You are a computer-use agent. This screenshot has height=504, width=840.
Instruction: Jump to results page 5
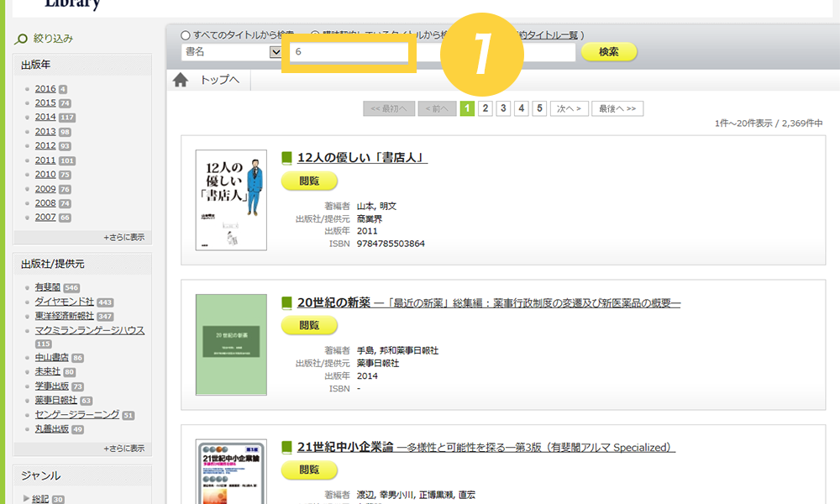[539, 108]
